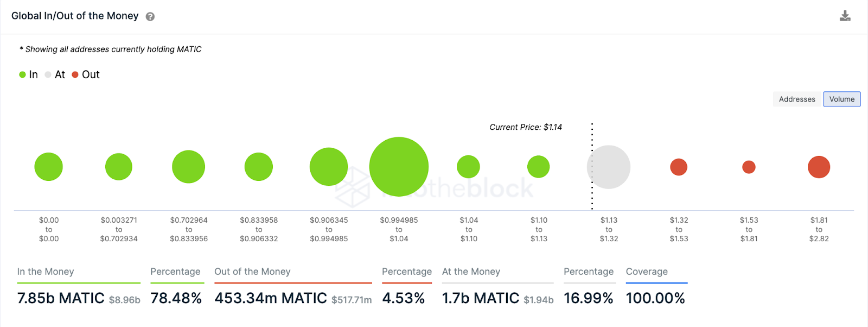
Task: Click the gray At-the-money bubble
Action: (x=609, y=167)
